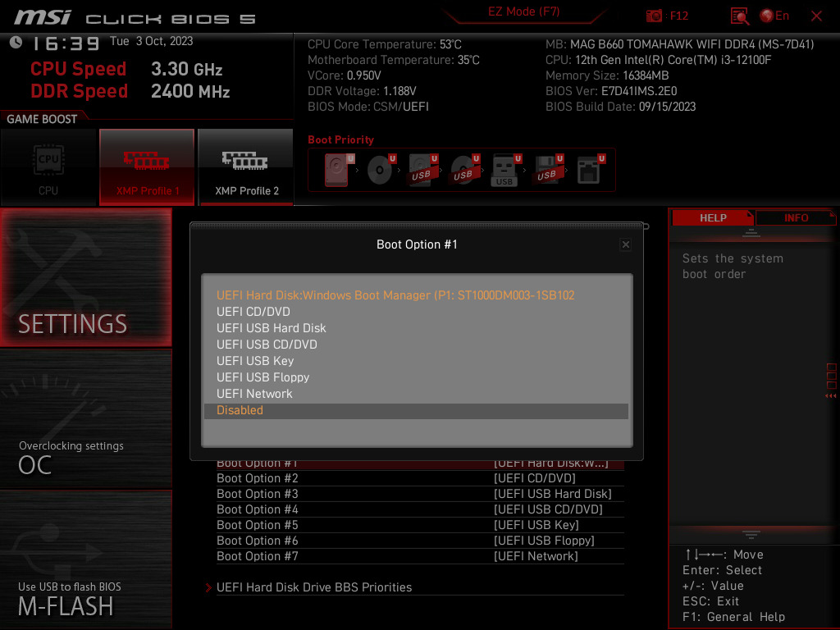
Task: Switch to the INFO tab
Action: (796, 218)
